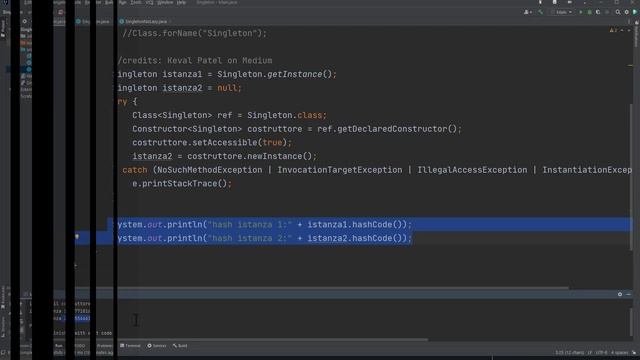Click the UTF-8 encoding status bar item
The height and width of the screenshot is (360, 640).
601,353
